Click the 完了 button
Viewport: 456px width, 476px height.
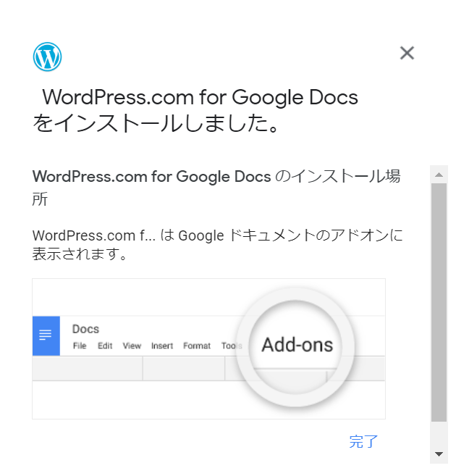point(363,441)
